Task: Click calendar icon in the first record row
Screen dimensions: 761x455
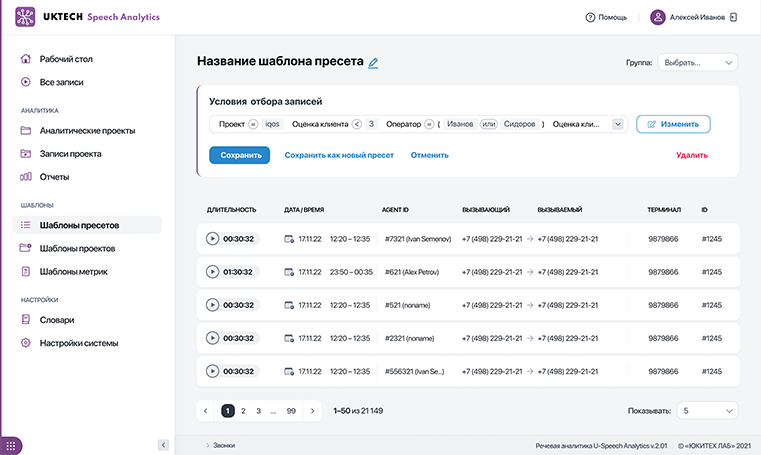Action: coord(289,239)
